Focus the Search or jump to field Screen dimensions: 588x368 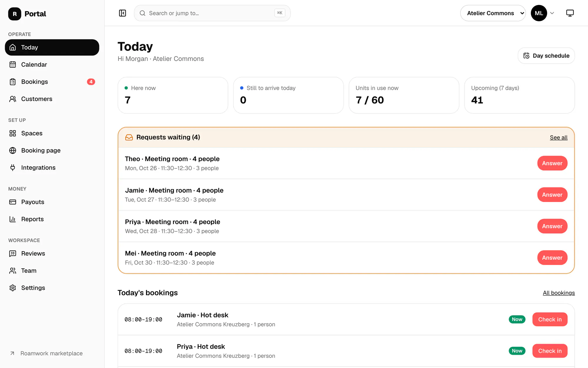(x=212, y=13)
